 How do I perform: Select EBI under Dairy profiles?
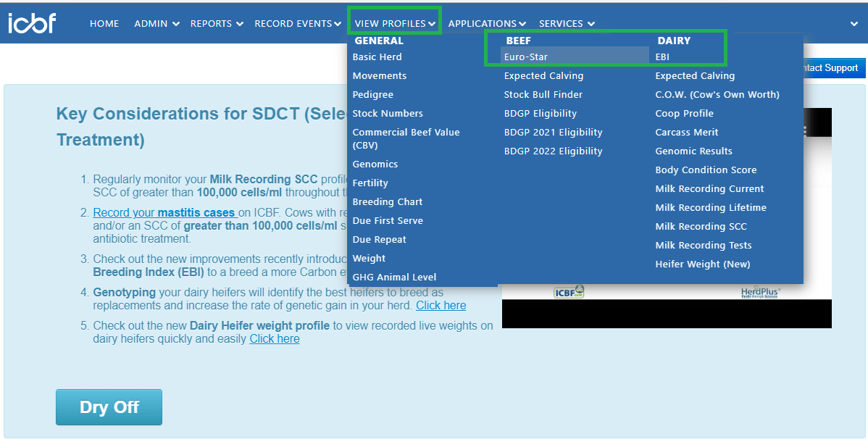pyautogui.click(x=662, y=57)
